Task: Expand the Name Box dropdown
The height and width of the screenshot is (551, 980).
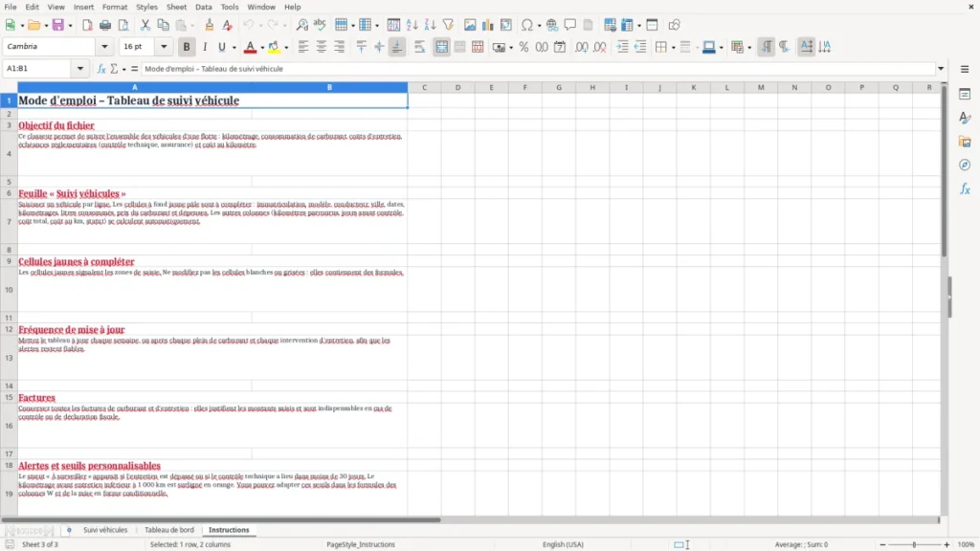Action: click(x=80, y=69)
